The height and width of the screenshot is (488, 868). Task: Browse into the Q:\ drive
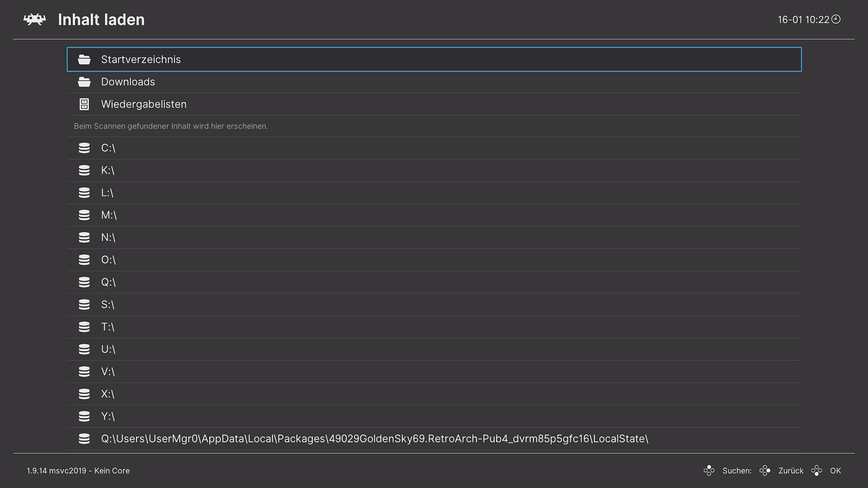coord(108,282)
